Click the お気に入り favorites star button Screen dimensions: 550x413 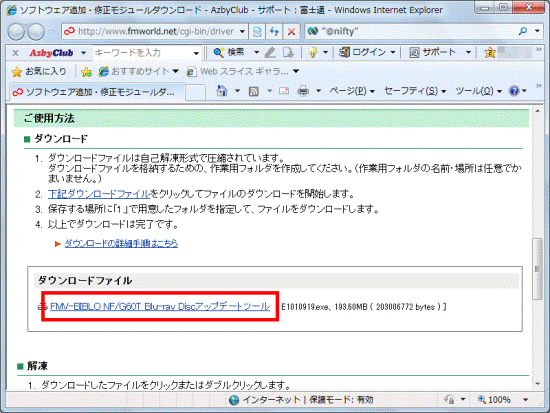39,72
